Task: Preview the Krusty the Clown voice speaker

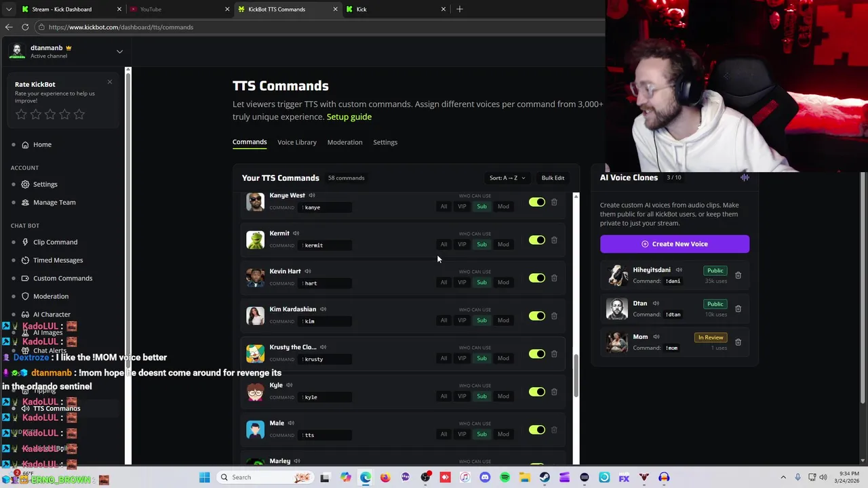Action: [x=323, y=347]
